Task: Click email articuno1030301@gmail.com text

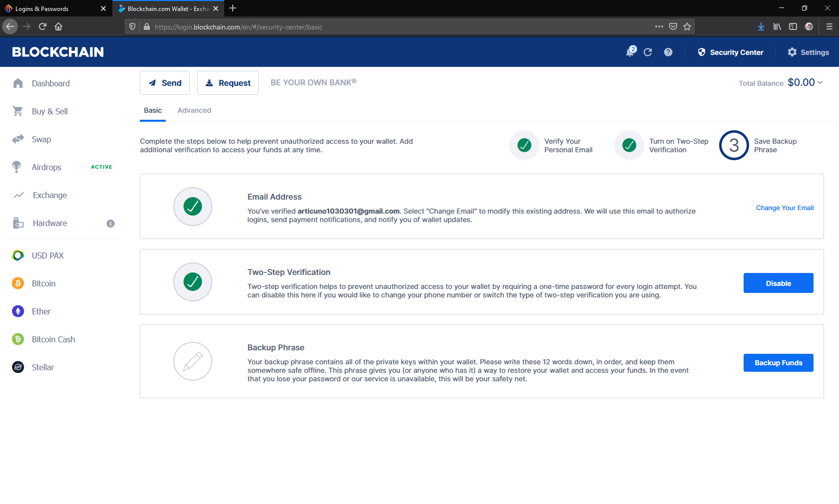Action: tap(349, 211)
